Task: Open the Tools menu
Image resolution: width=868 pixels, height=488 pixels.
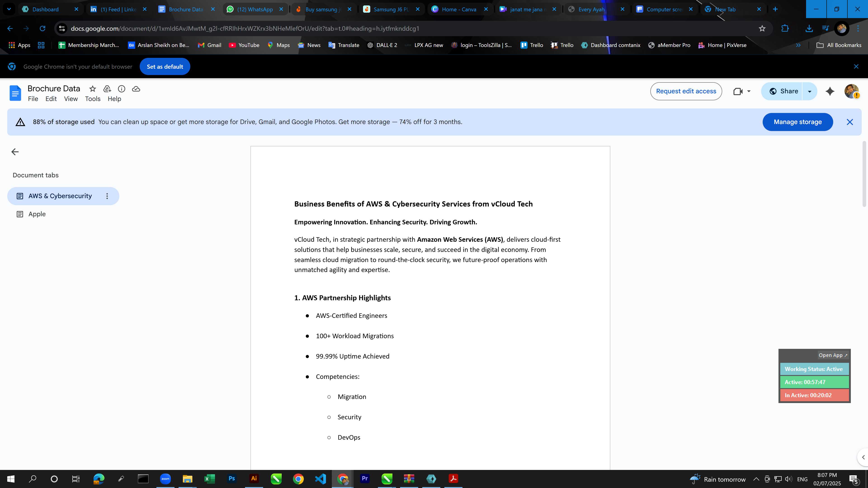Action: (93, 99)
